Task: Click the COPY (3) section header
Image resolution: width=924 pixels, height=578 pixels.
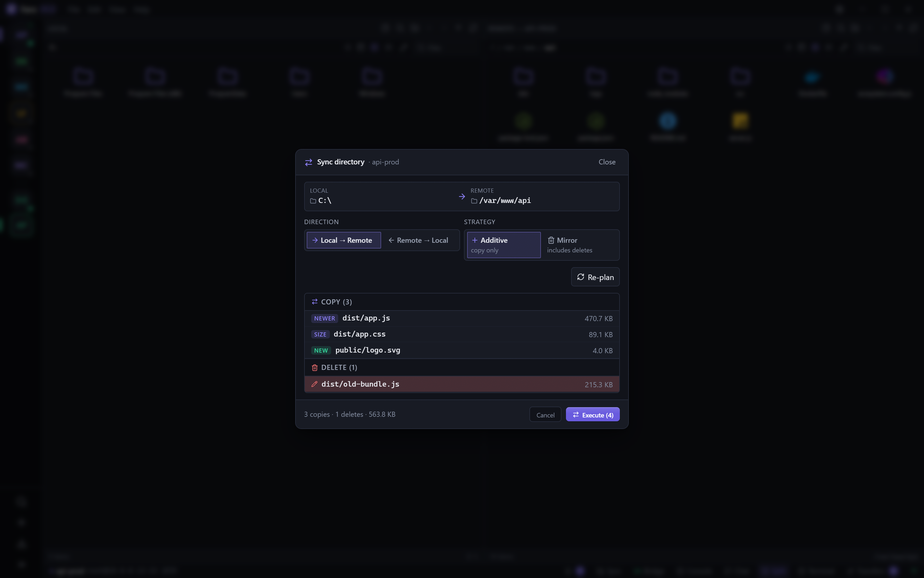Action: click(462, 302)
